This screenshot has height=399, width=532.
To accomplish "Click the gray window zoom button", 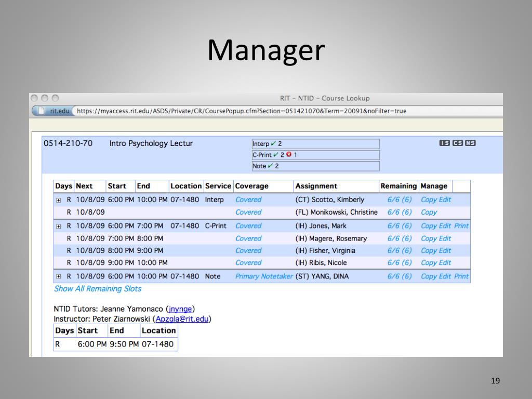I will (55, 98).
